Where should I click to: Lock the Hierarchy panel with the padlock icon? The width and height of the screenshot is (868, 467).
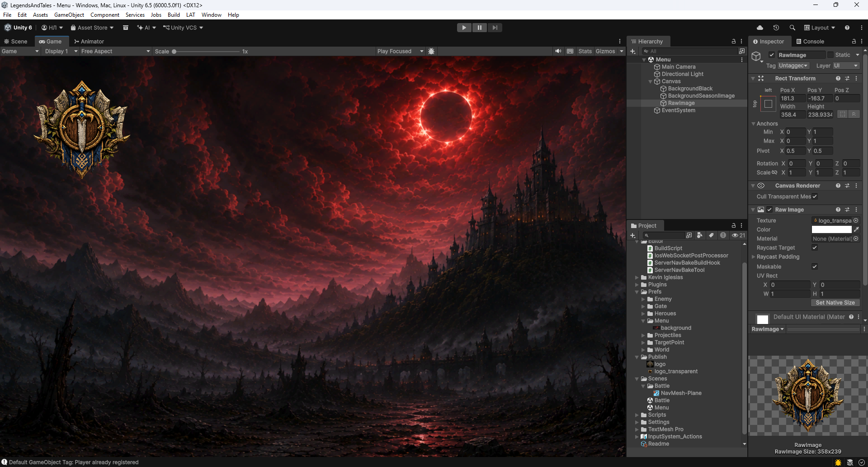tap(733, 41)
